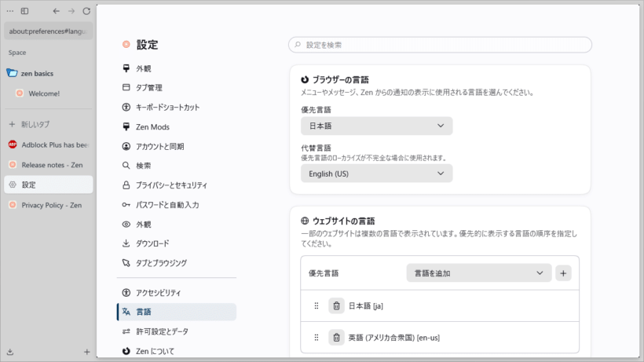The width and height of the screenshot is (644, 362).
Task: Focus the 設定を検索 search field
Action: [440, 45]
